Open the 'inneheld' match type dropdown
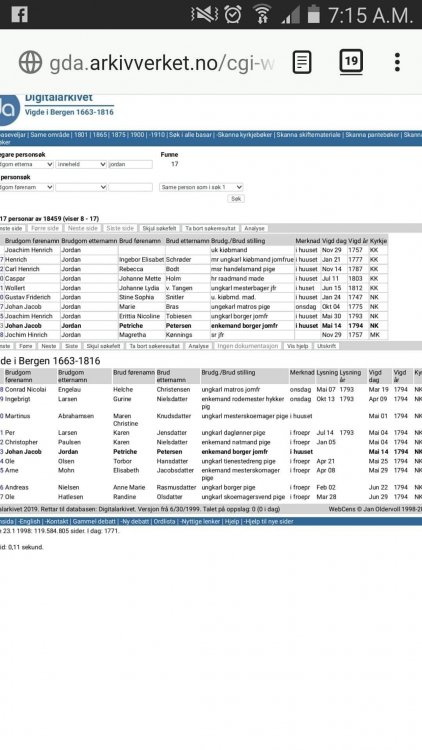Image resolution: width=422 pixels, height=750 pixels. (81, 165)
